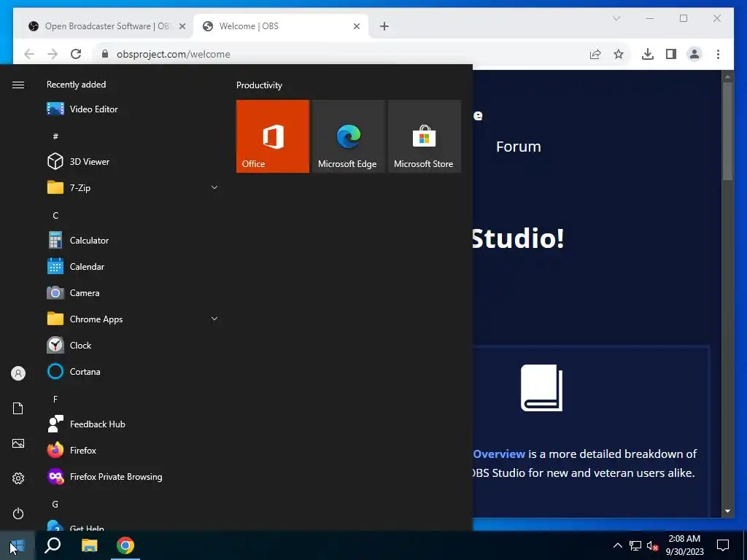Follow the Overview link on OBS page

pyautogui.click(x=499, y=454)
